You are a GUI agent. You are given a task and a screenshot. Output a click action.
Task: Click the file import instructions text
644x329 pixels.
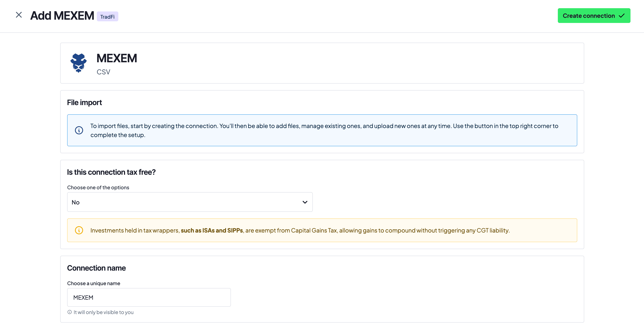pos(324,130)
